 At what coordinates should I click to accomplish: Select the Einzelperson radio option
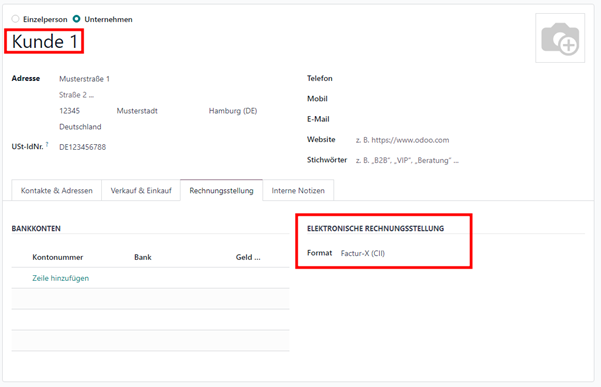click(x=15, y=19)
